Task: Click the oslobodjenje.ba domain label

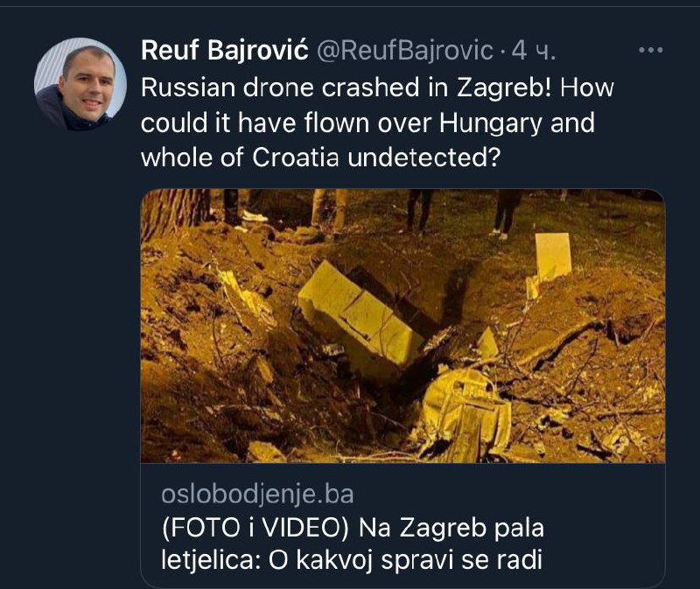Action: tap(257, 494)
